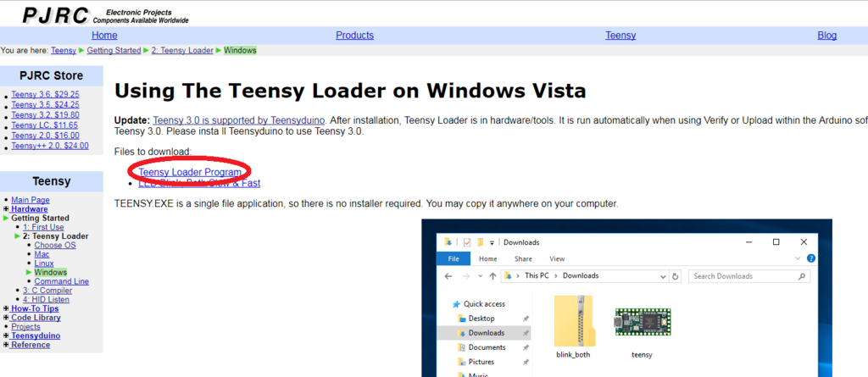Open the Share tab in Explorer ribbon
This screenshot has width=868, height=377.
tap(523, 258)
